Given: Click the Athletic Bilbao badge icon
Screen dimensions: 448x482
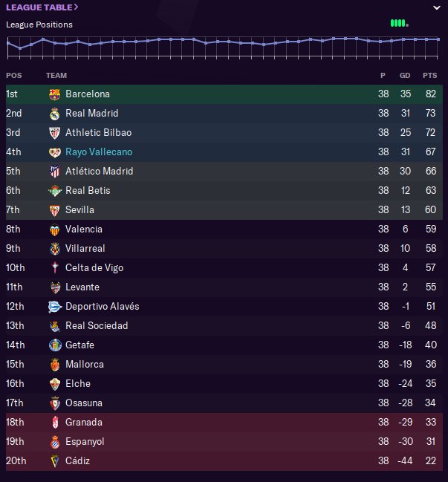Looking at the screenshot, I should pyautogui.click(x=54, y=133).
